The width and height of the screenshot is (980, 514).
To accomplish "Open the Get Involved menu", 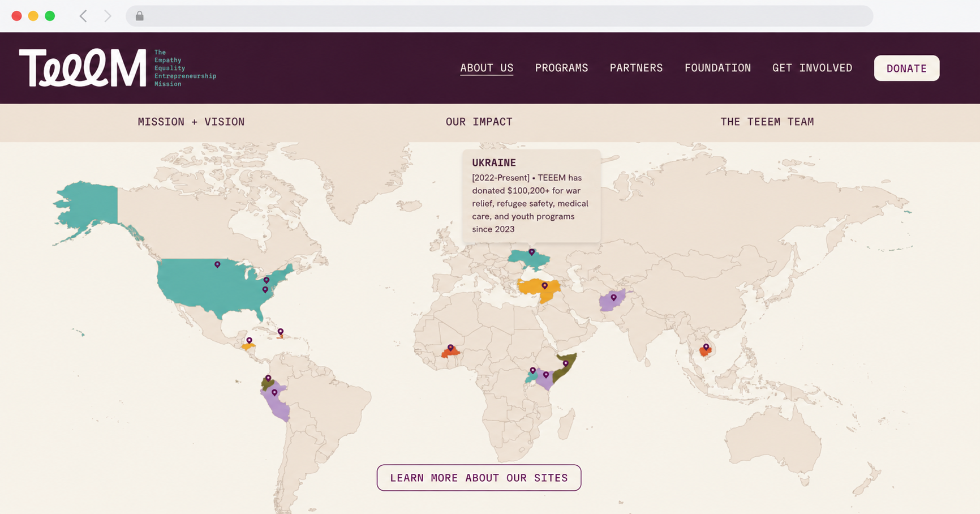I will coord(812,68).
